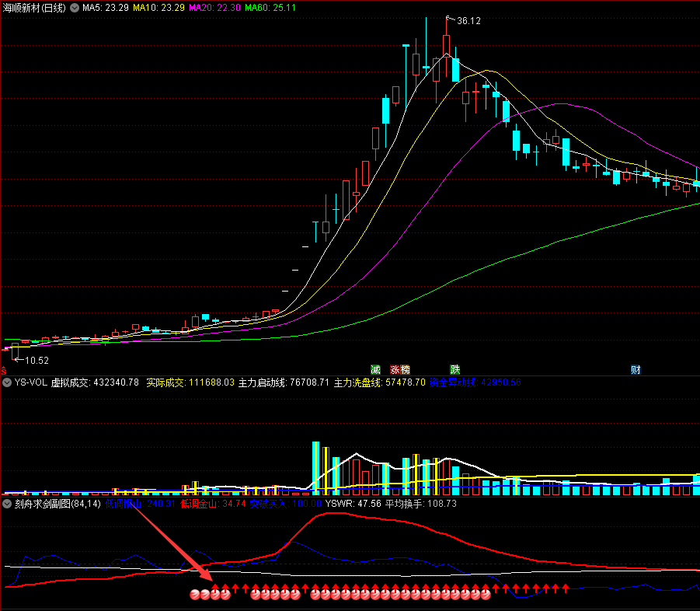Click the leftmost red ball signal marker
The height and width of the screenshot is (611, 700).
195,595
